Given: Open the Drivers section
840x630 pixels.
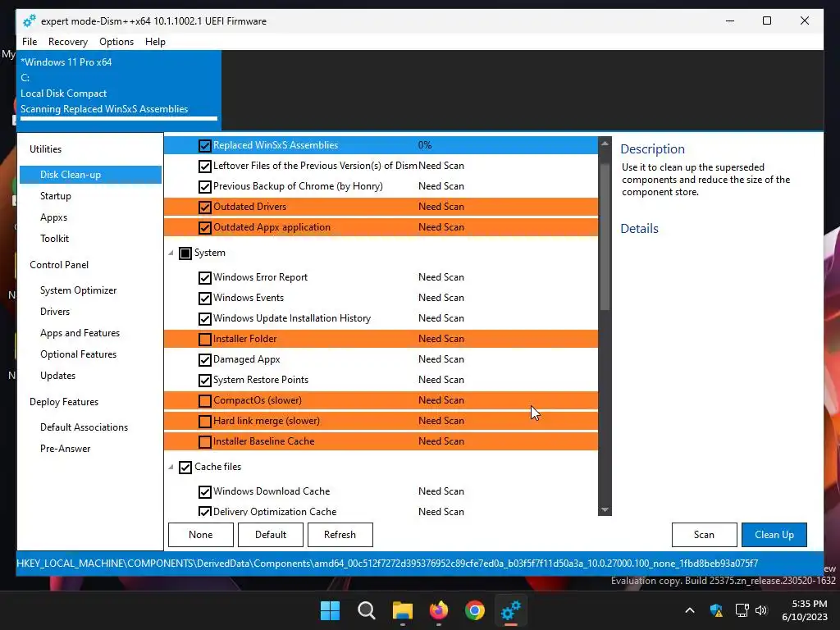Looking at the screenshot, I should point(55,312).
